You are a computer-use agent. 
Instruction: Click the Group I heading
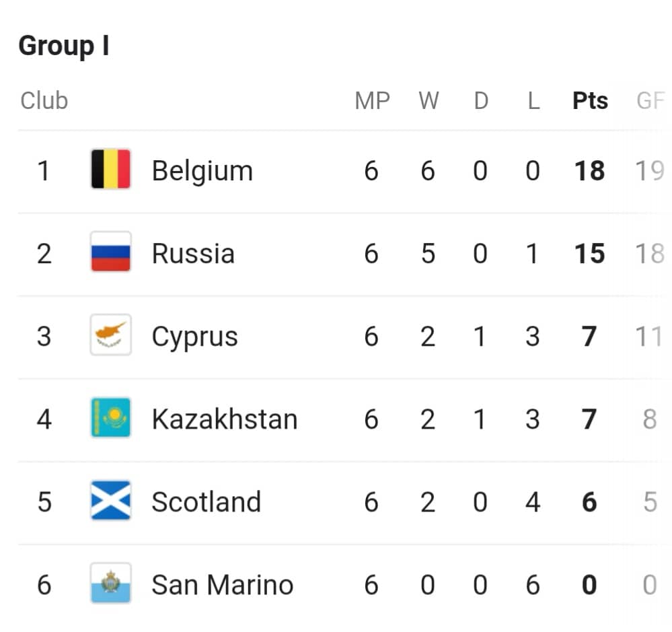tap(64, 46)
